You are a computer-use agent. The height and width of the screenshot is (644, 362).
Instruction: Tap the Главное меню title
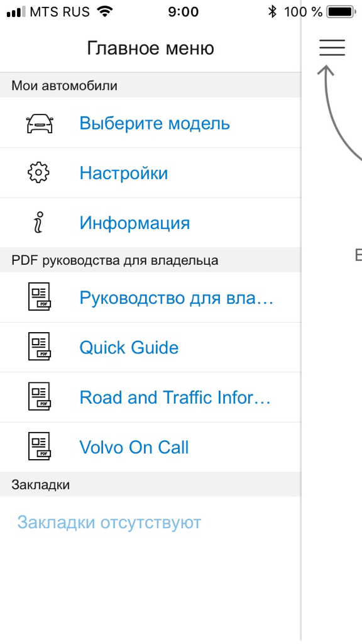(x=151, y=48)
